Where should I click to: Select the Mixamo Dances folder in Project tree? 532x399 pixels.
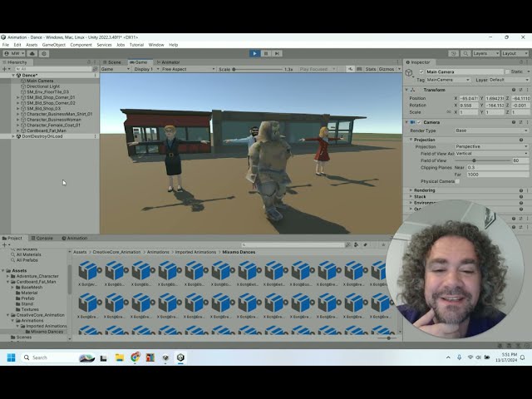pyautogui.click(x=47, y=332)
